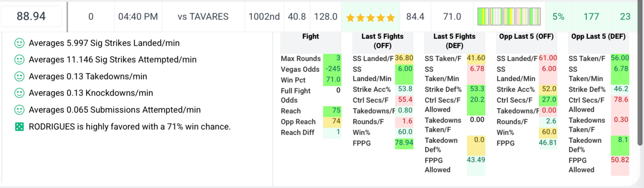The width and height of the screenshot is (644, 188).
Task: Click the Vegas Odds -245 green cell
Action: click(332, 69)
